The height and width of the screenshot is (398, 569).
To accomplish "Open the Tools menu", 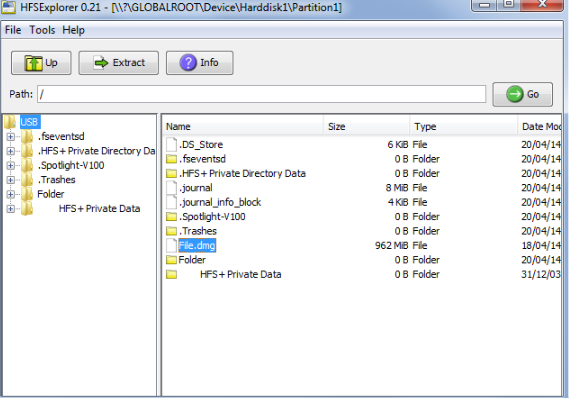I will [x=42, y=30].
